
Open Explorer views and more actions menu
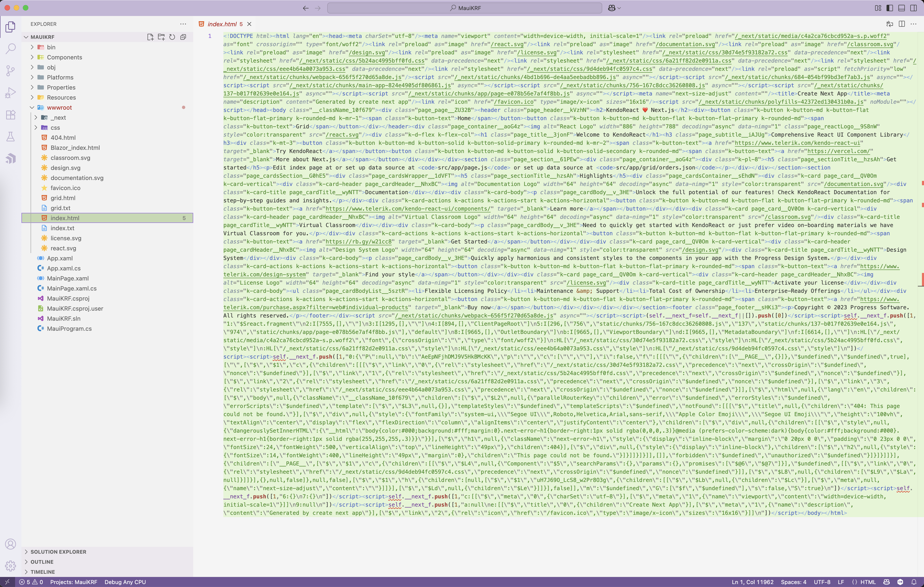click(183, 24)
